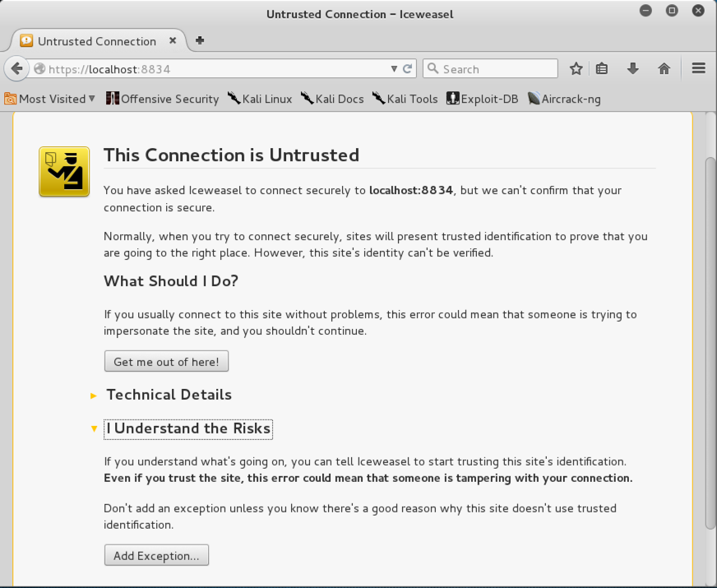The width and height of the screenshot is (717, 588).
Task: Open the Kali Tools bookmark
Action: click(x=405, y=99)
